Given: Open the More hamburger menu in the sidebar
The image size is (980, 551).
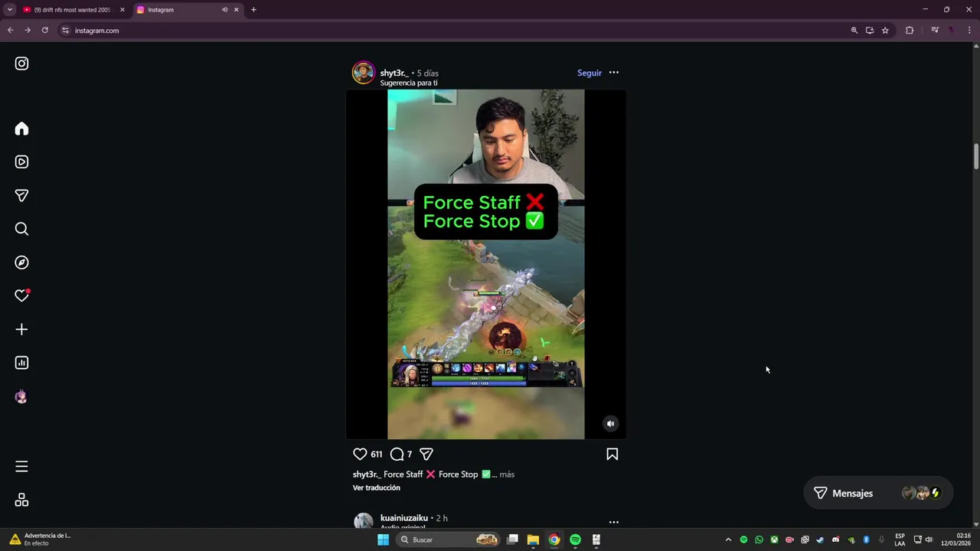Looking at the screenshot, I should (x=21, y=466).
